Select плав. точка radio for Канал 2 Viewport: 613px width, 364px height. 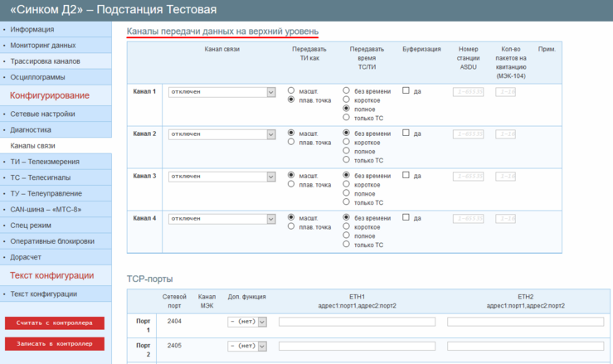point(291,143)
